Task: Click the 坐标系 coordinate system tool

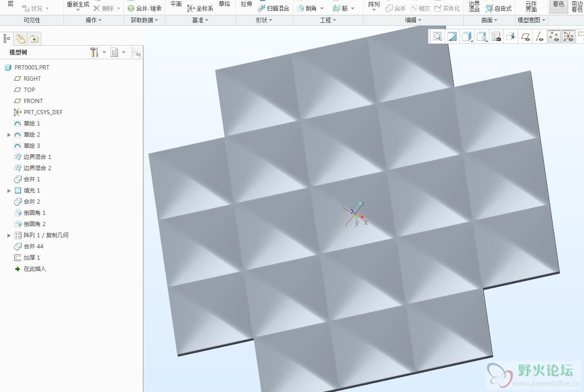Action: [x=200, y=8]
